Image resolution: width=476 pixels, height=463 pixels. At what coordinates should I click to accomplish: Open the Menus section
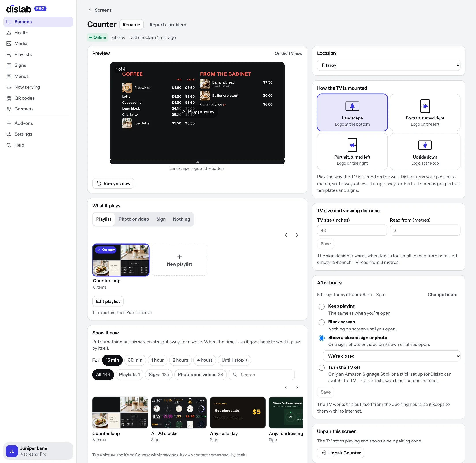pos(38,76)
